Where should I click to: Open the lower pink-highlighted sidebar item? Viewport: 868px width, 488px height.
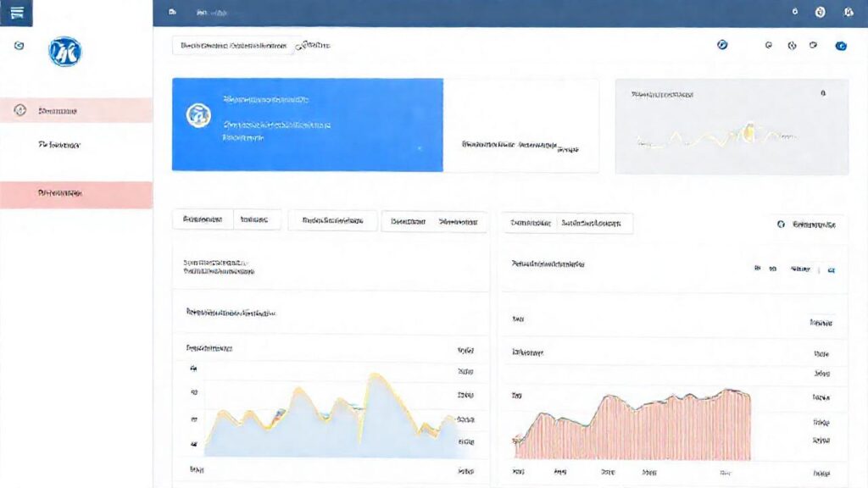(75, 194)
